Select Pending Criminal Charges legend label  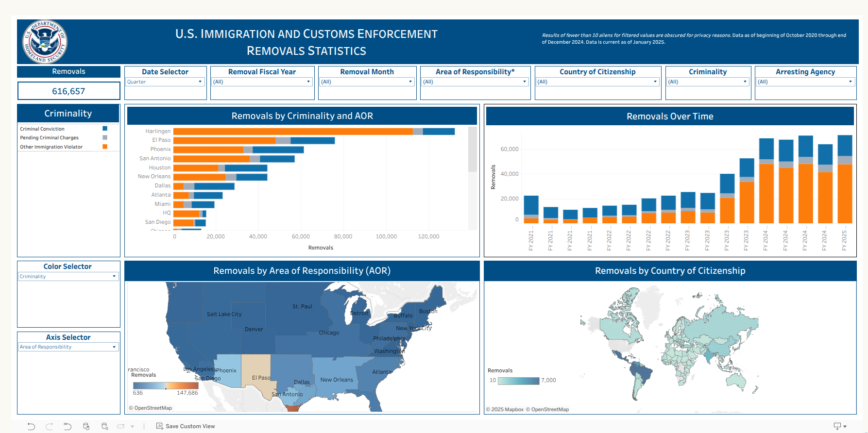[x=49, y=138]
